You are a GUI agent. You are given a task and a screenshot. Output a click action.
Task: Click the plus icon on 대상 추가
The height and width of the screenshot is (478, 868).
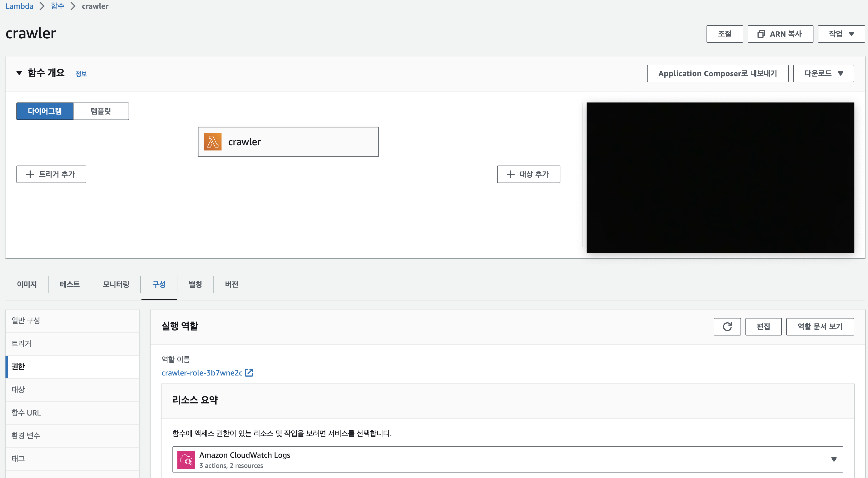(x=510, y=174)
